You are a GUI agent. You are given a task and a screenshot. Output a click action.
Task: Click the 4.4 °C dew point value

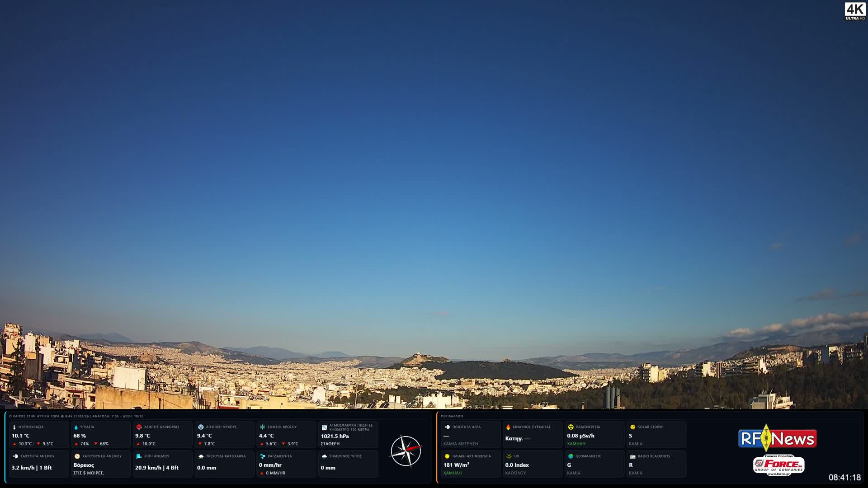[x=266, y=436]
